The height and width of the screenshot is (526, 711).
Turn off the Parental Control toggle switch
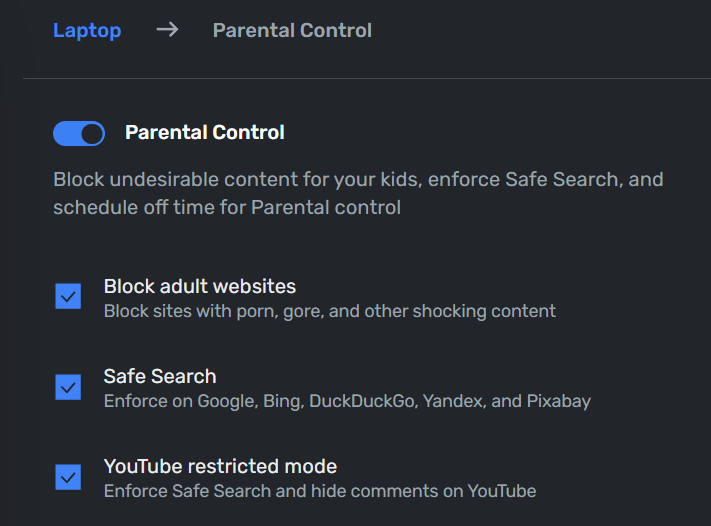pyautogui.click(x=79, y=133)
